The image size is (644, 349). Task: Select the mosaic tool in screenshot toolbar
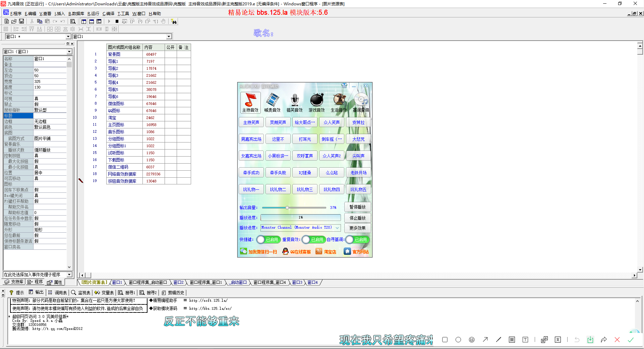click(512, 340)
